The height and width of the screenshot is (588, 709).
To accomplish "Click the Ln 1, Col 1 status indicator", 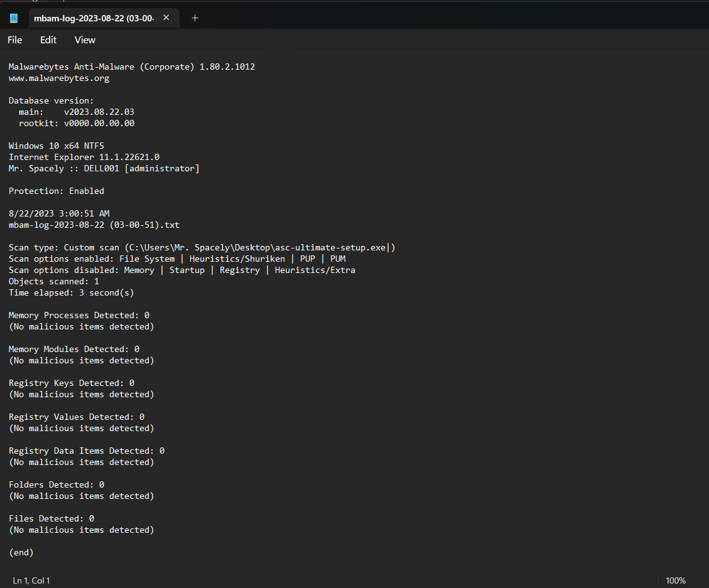I will (x=31, y=580).
